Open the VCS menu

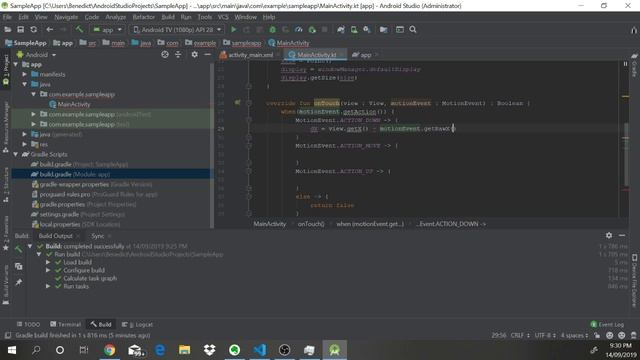click(x=223, y=17)
